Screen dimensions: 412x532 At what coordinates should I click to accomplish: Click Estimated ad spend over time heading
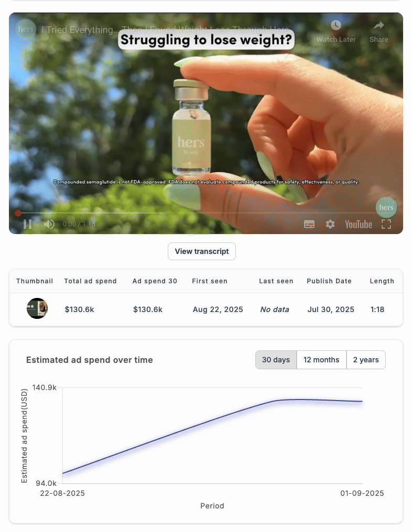pos(89,360)
